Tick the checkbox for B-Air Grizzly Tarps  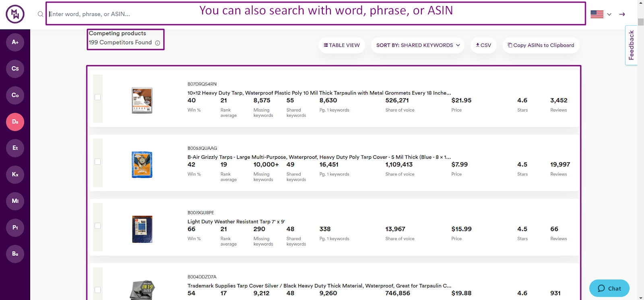(x=98, y=161)
